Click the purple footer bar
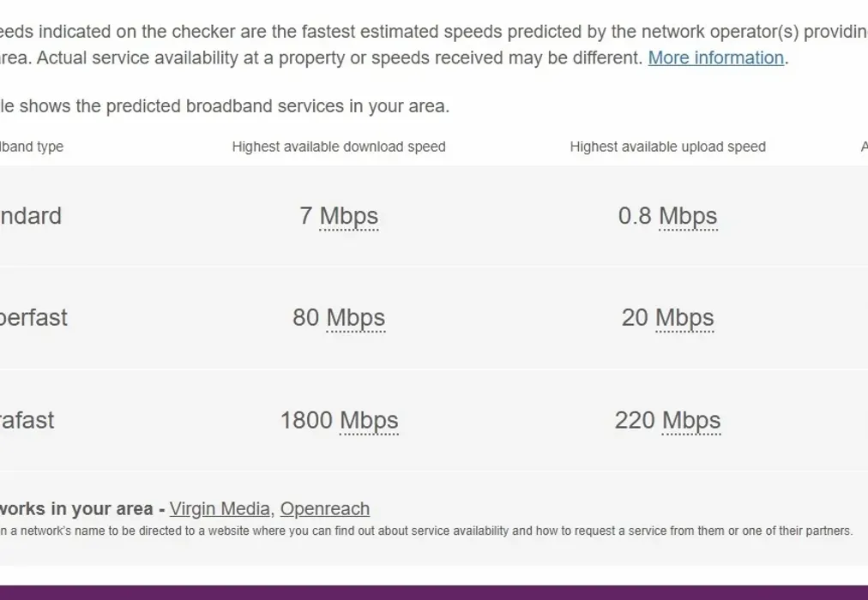Image resolution: width=868 pixels, height=600 pixels. (434, 592)
